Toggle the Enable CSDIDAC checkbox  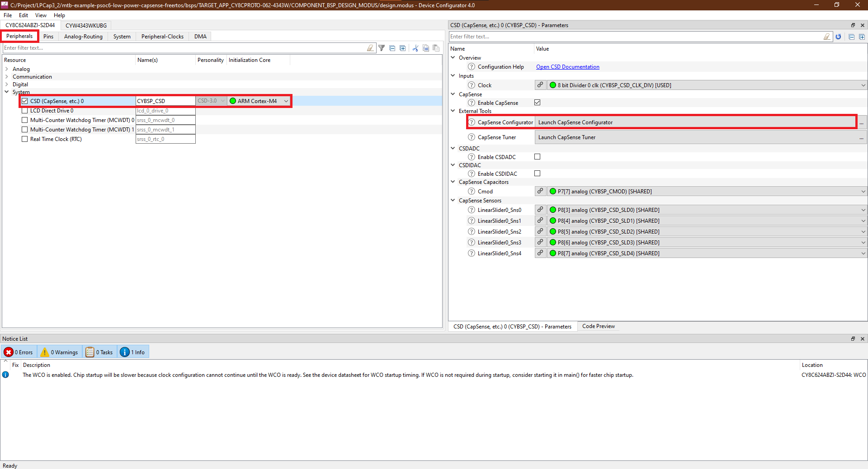coord(538,174)
